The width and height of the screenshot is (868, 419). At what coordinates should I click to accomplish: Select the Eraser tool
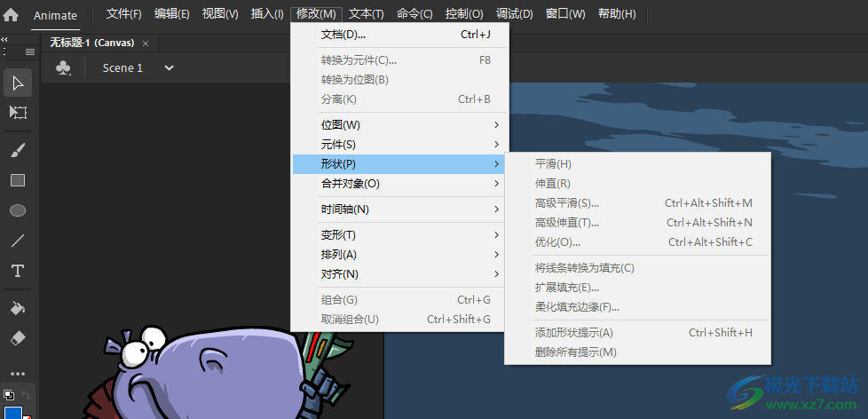click(x=18, y=338)
